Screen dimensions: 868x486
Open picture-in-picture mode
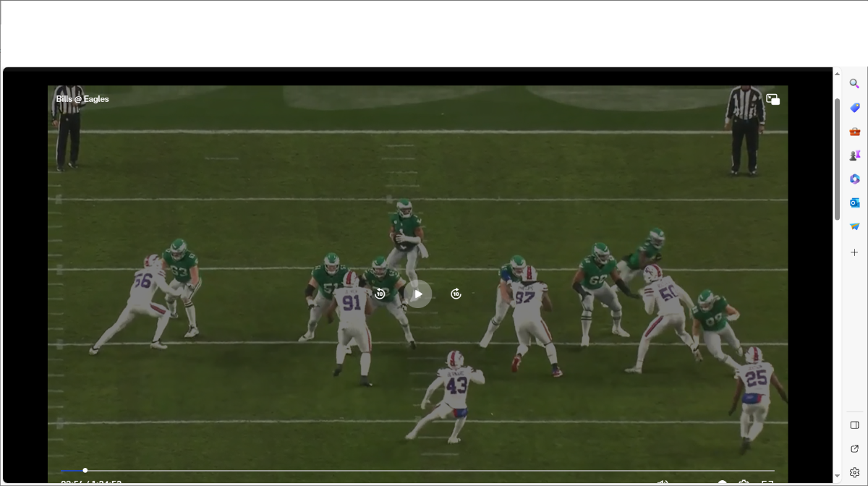[773, 100]
